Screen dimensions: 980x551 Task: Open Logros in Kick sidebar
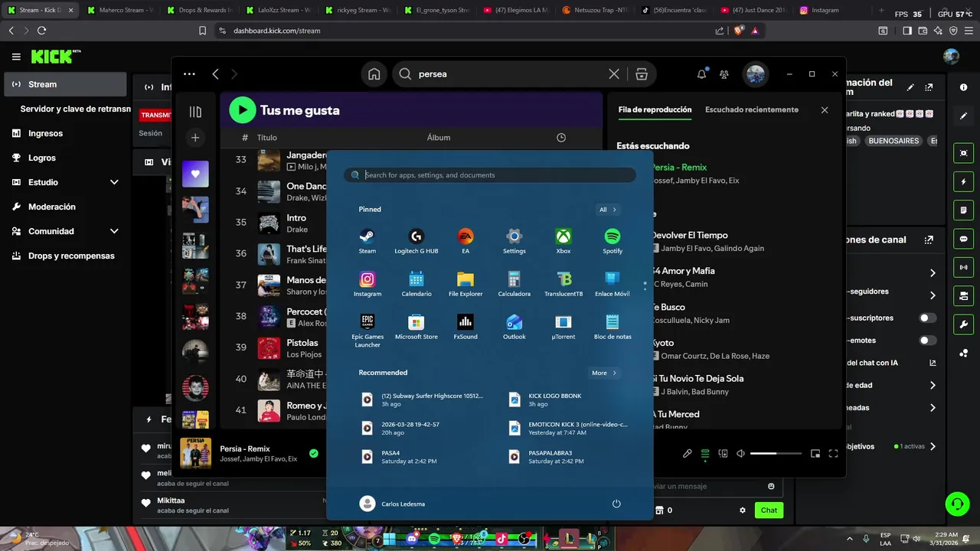65,158
